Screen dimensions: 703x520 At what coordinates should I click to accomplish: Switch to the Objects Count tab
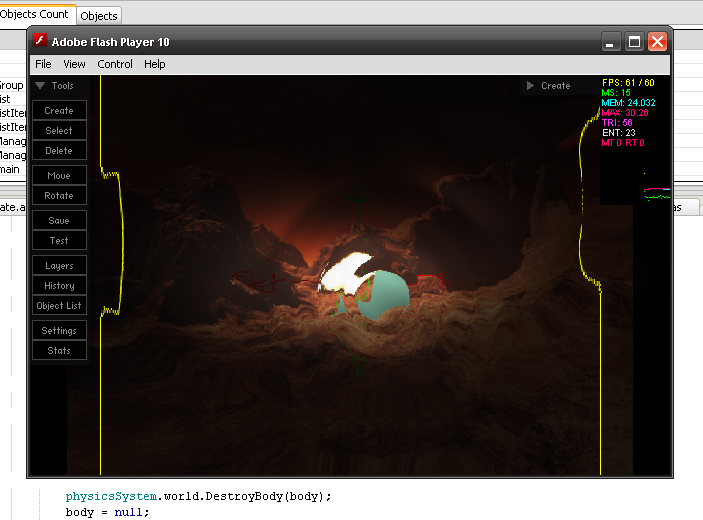pyautogui.click(x=35, y=14)
